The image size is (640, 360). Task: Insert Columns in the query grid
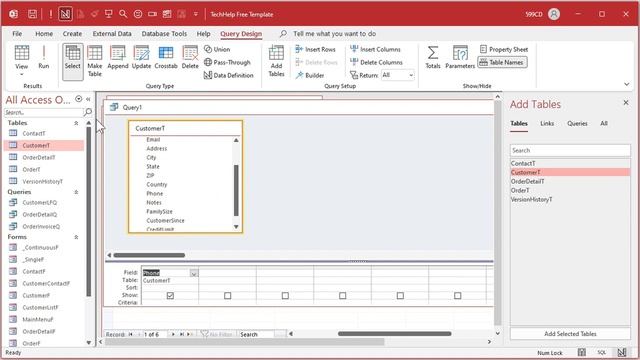point(376,49)
